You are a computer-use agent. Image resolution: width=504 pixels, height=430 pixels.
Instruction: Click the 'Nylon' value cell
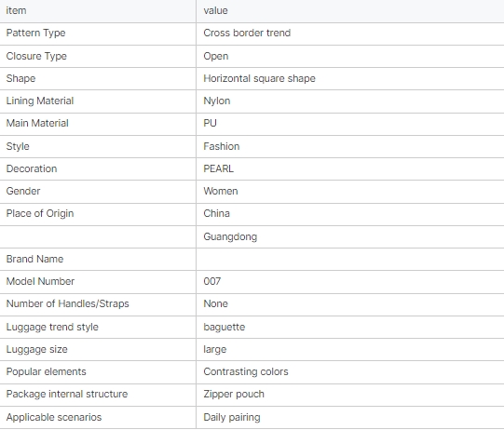tap(350, 101)
